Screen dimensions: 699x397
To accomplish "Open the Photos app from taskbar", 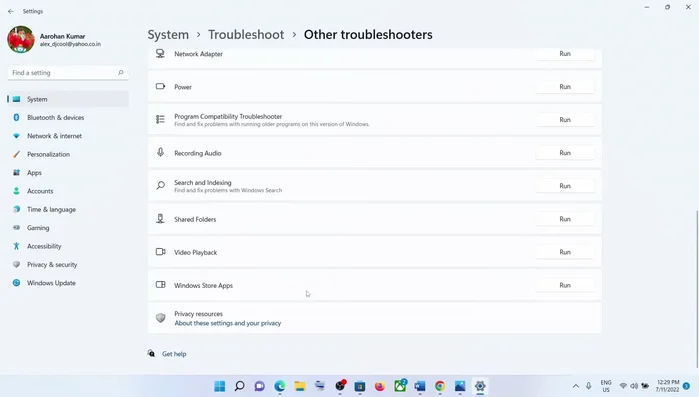I will [460, 386].
